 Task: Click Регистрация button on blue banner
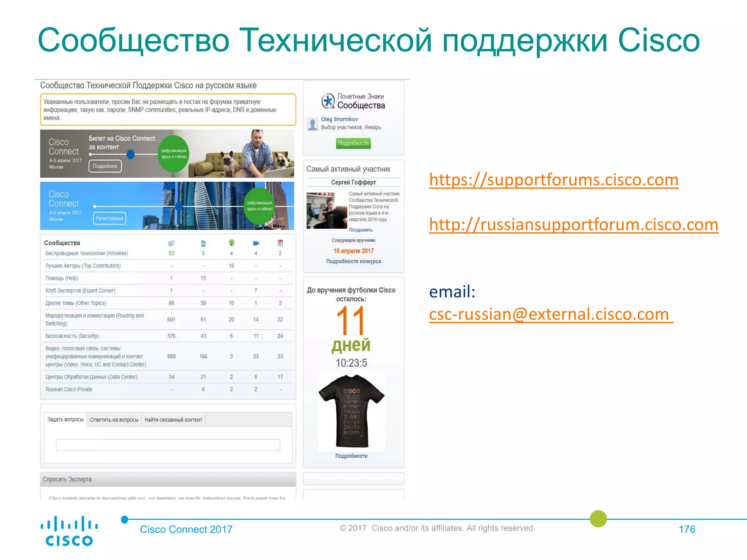click(x=109, y=218)
